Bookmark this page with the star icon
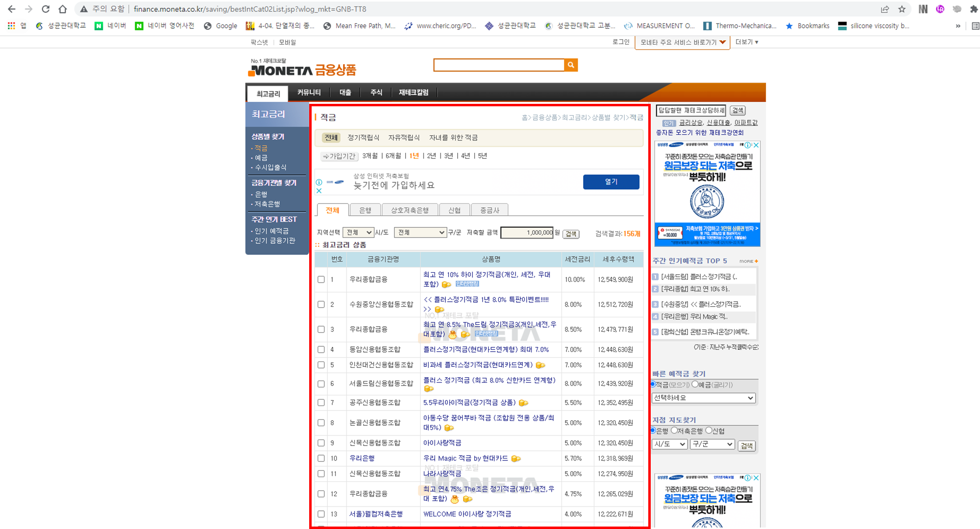The height and width of the screenshot is (529, 980). [x=902, y=9]
